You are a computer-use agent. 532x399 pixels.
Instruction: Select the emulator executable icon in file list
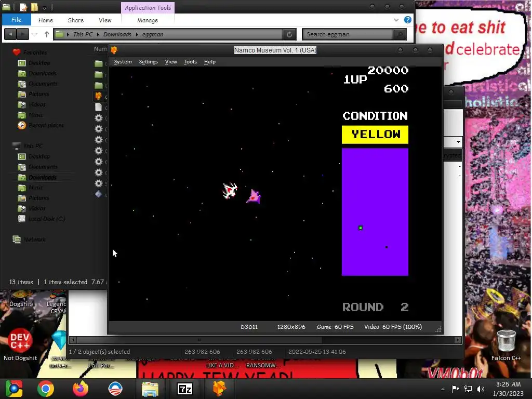[98, 96]
